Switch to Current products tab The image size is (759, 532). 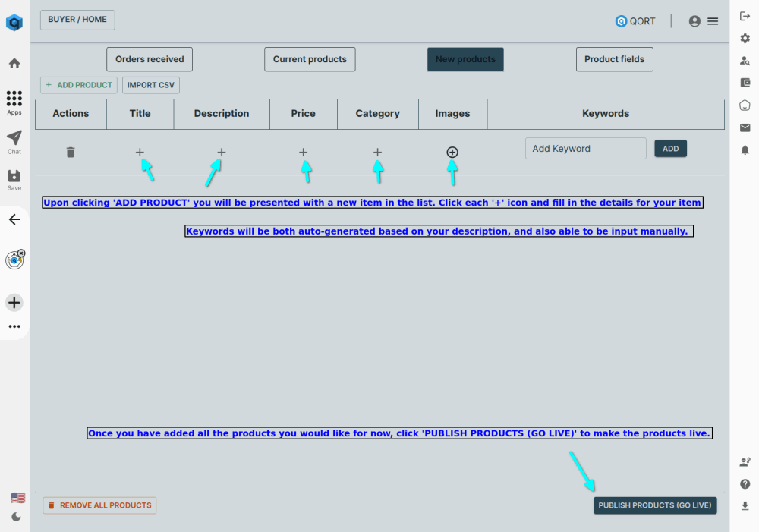310,59
